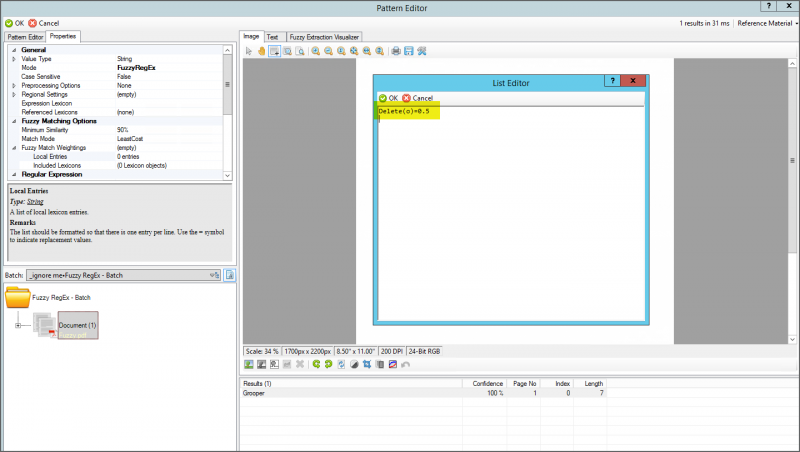The image size is (800, 452).
Task: Collapse Fuzzy Matching Options group
Action: (14, 121)
